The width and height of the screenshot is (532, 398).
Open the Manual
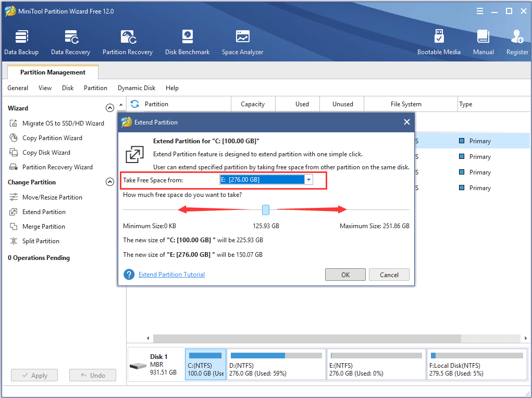(484, 43)
